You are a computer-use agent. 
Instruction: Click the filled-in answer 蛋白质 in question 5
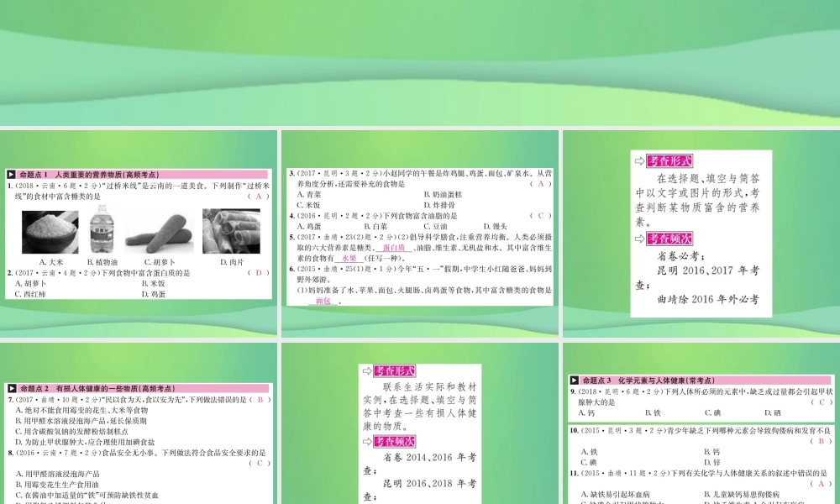[x=394, y=248]
